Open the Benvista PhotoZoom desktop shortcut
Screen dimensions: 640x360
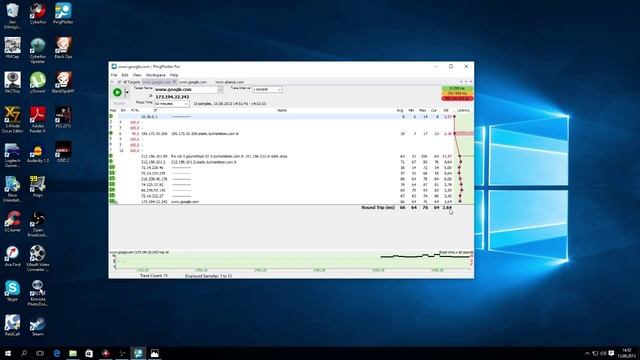(x=38, y=293)
